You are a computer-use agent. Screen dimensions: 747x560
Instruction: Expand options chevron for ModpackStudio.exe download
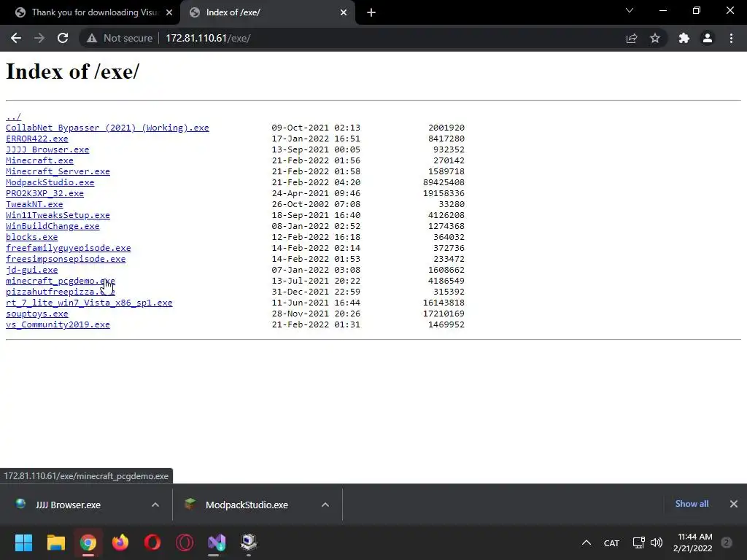(325, 505)
